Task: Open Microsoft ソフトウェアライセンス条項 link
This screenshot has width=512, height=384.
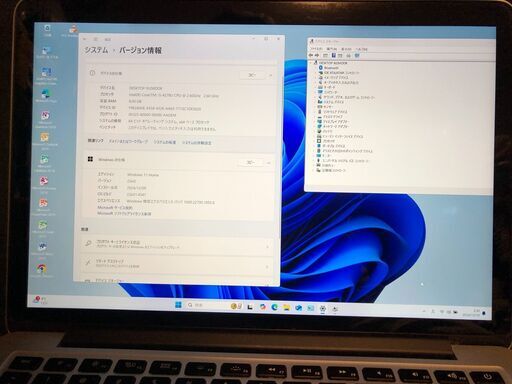Action: coord(124,213)
